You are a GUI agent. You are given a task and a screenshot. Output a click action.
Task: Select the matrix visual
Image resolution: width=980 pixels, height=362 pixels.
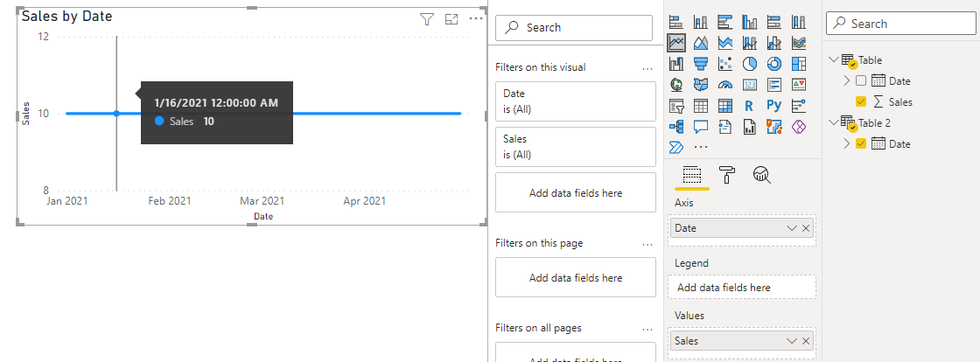[x=725, y=106]
